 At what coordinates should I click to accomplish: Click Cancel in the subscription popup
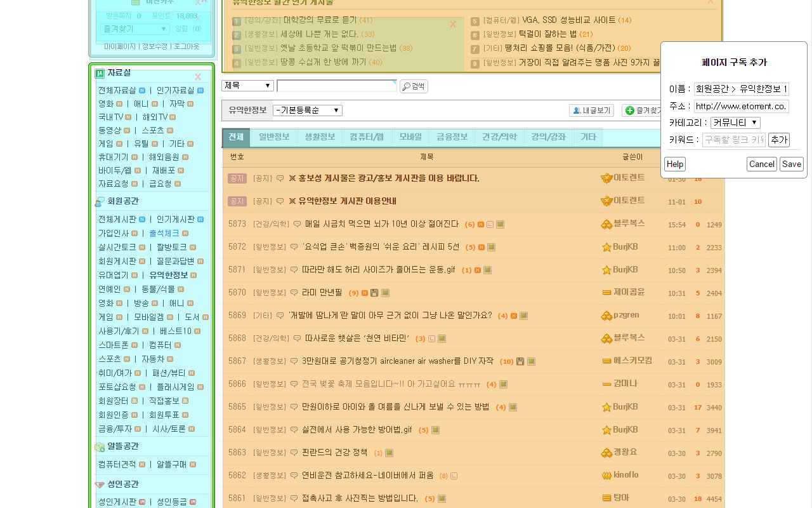coord(761,164)
